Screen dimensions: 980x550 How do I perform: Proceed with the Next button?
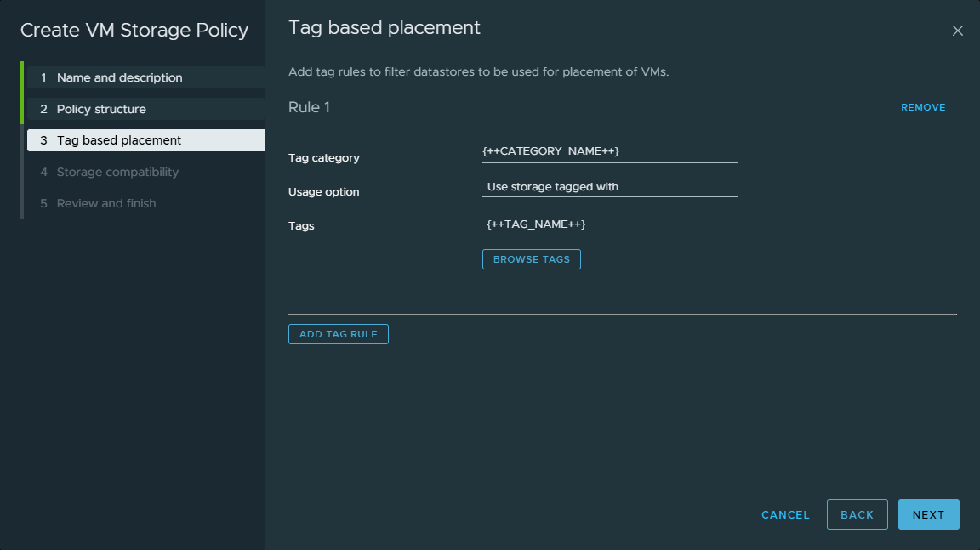[928, 514]
